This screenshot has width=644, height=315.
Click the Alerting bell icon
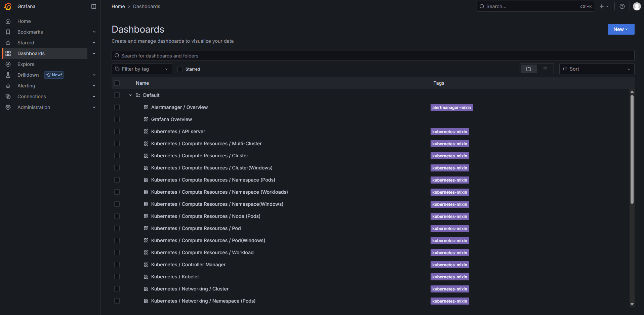point(8,86)
